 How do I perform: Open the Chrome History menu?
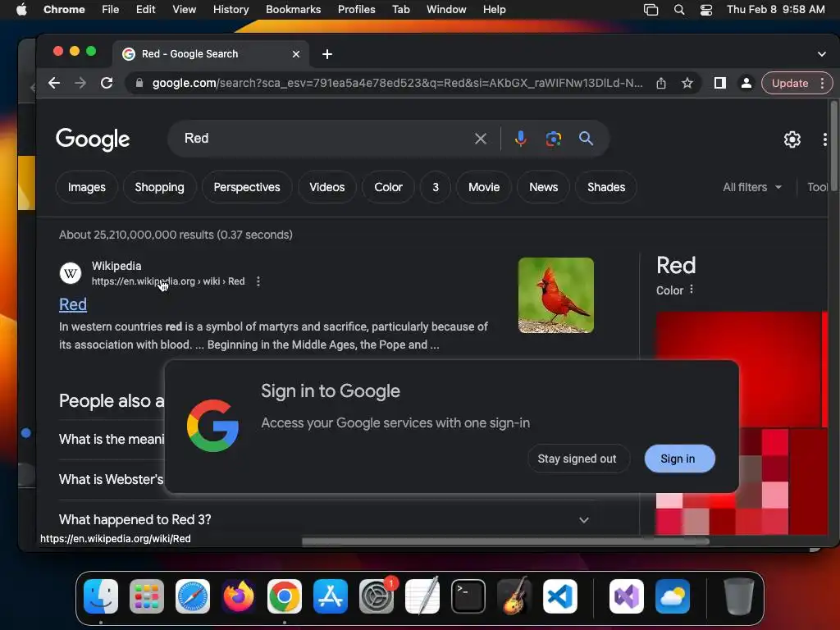(231, 10)
